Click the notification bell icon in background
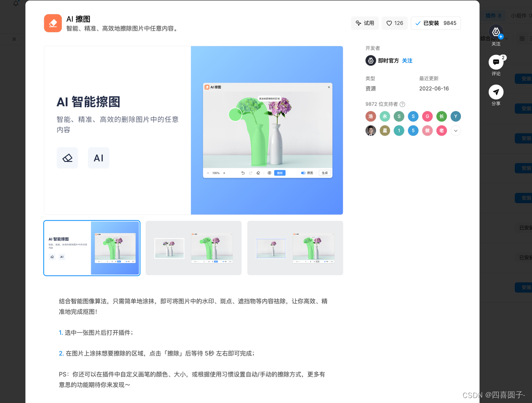 coord(16,3)
